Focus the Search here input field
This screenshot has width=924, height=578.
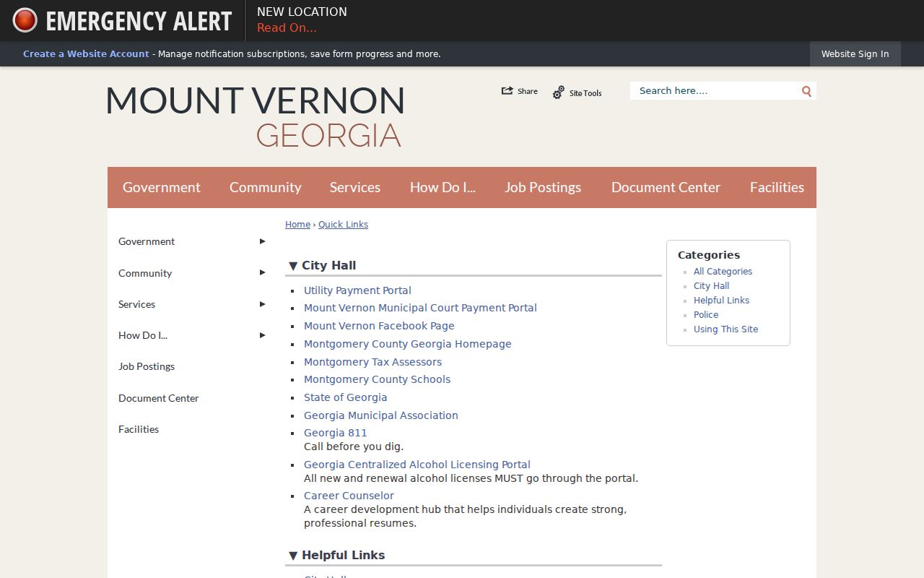pyautogui.click(x=715, y=91)
